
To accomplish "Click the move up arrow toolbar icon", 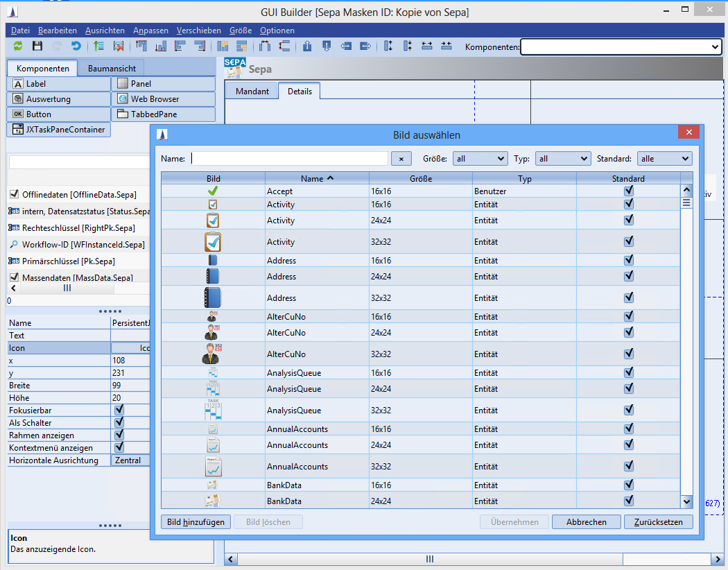I will tap(306, 46).
